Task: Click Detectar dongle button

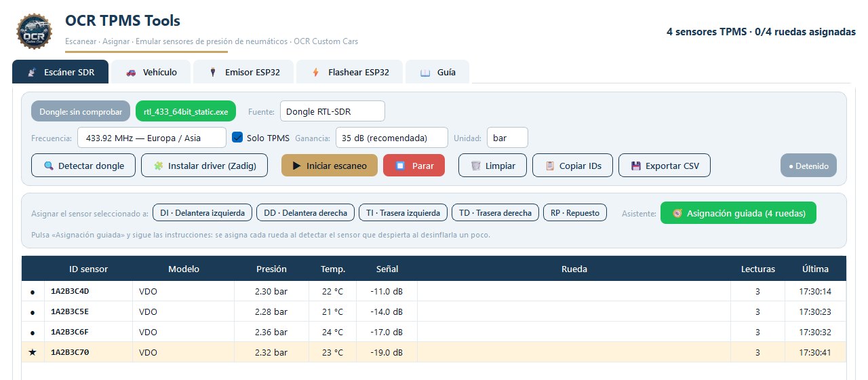Action: 83,166
